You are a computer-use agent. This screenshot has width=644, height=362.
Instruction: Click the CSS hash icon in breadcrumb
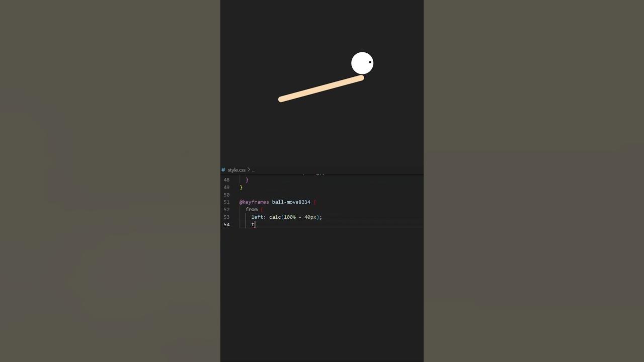223,170
